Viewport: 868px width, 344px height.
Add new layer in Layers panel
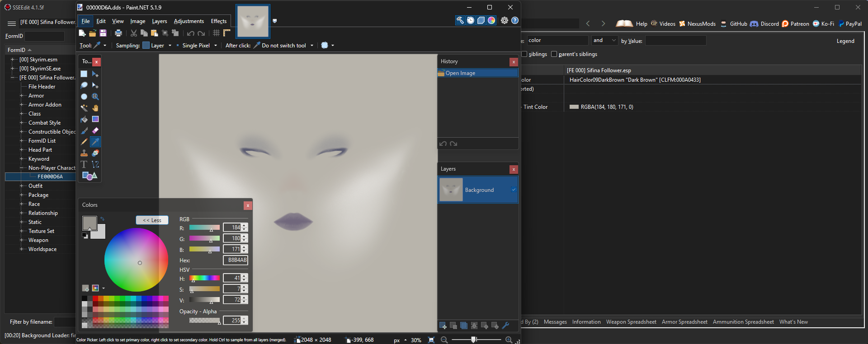443,325
